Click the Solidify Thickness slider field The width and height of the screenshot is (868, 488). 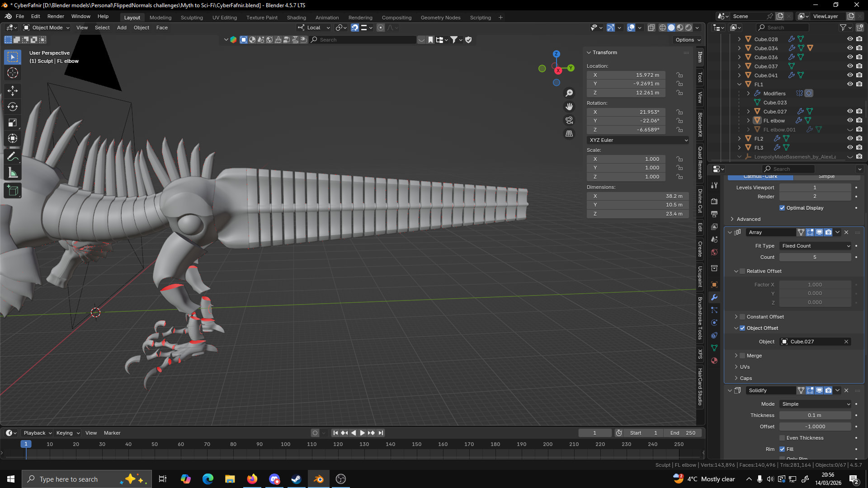[815, 415]
